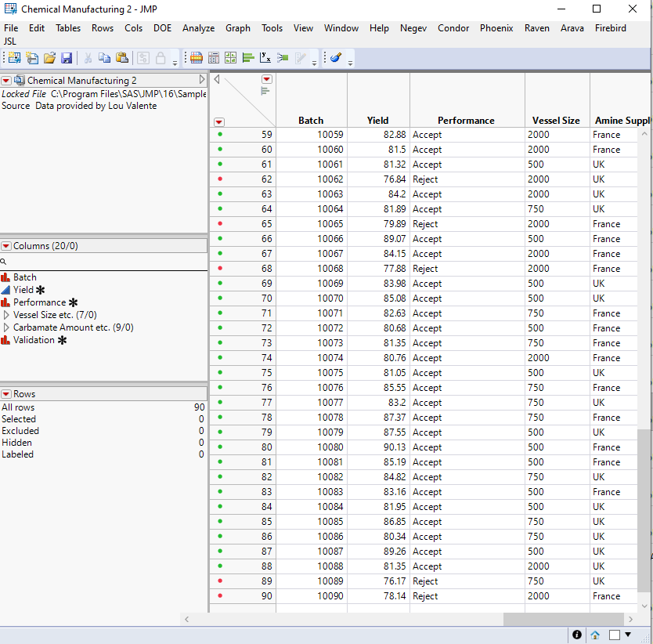
Task: Select the brush tool icon
Action: (x=334, y=58)
